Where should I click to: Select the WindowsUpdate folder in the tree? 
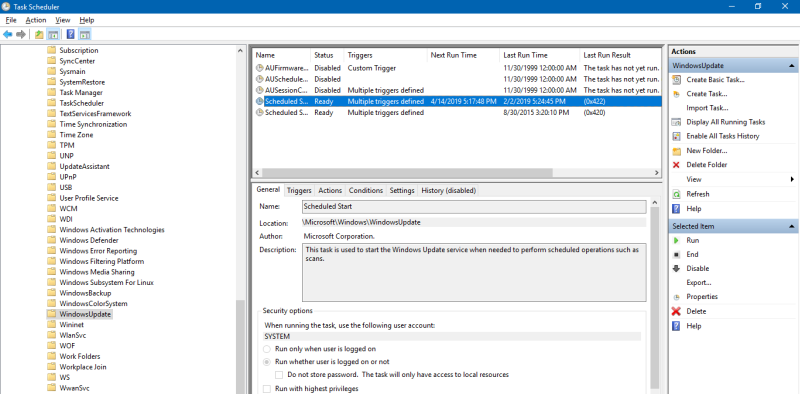[85, 314]
